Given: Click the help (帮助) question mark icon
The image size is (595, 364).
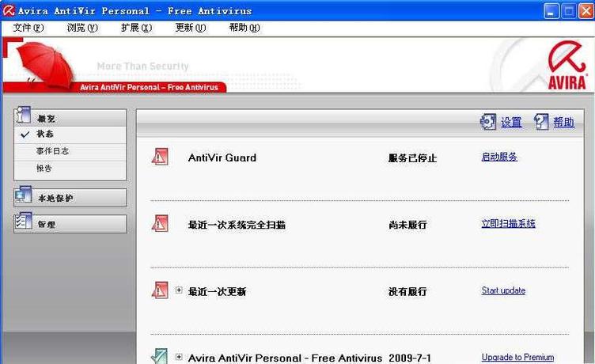Looking at the screenshot, I should (541, 122).
